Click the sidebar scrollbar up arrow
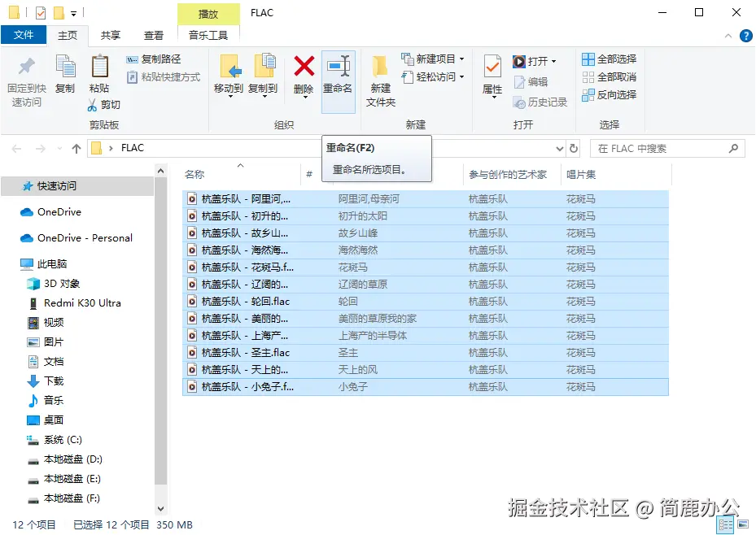 pos(161,171)
